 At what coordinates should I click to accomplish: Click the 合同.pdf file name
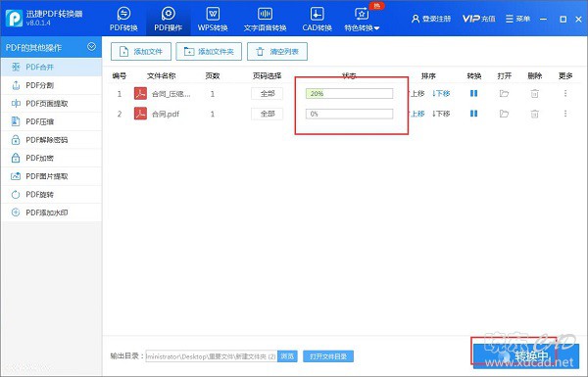point(166,114)
